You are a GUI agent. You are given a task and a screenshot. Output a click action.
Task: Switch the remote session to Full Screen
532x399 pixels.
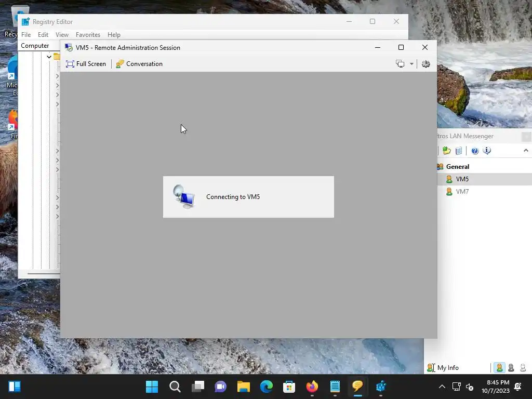pos(86,64)
